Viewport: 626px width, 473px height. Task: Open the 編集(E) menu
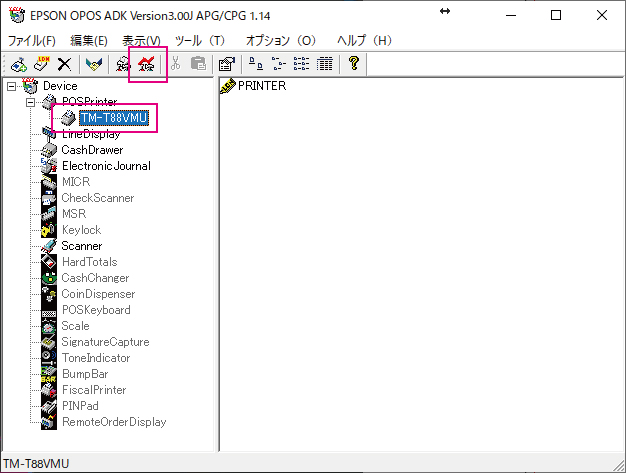(x=89, y=40)
